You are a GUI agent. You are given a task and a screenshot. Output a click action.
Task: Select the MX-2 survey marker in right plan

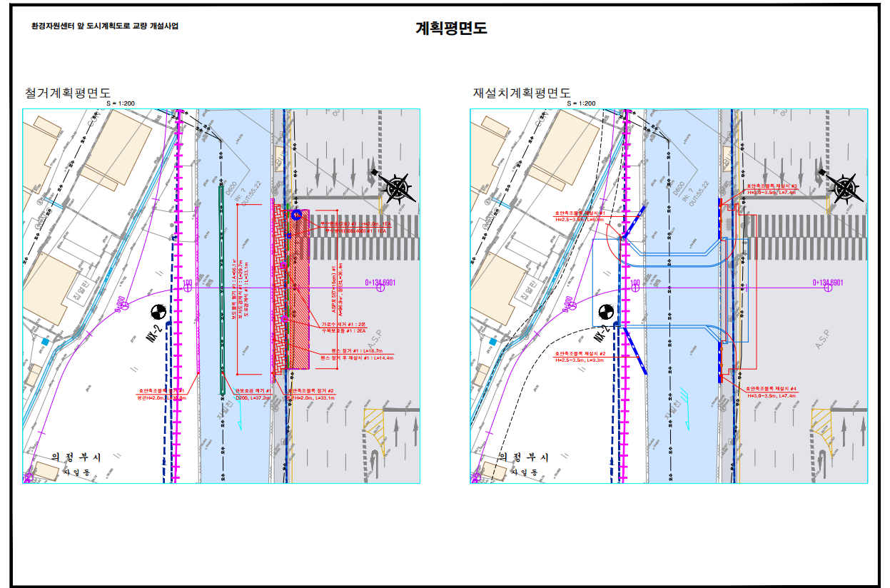[x=606, y=312]
